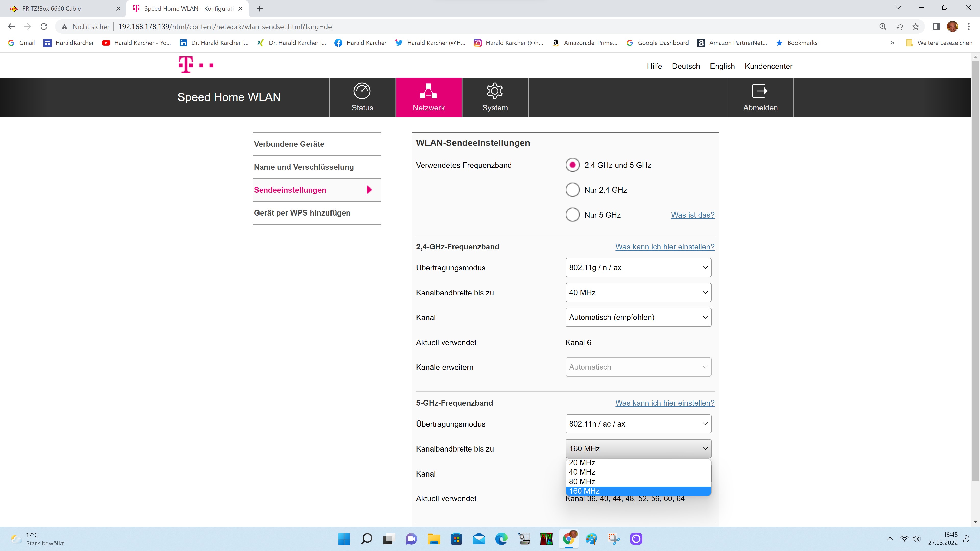Click the 'Was ist das?' link
Screen dimensions: 980x551
coord(692,215)
